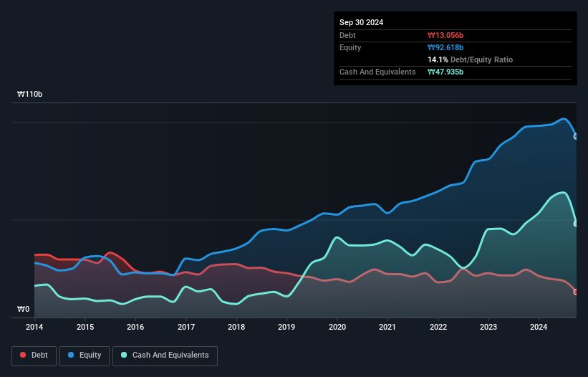The image size is (588, 377).
Task: Click the ₩92.618b equity value
Action: pyautogui.click(x=445, y=47)
